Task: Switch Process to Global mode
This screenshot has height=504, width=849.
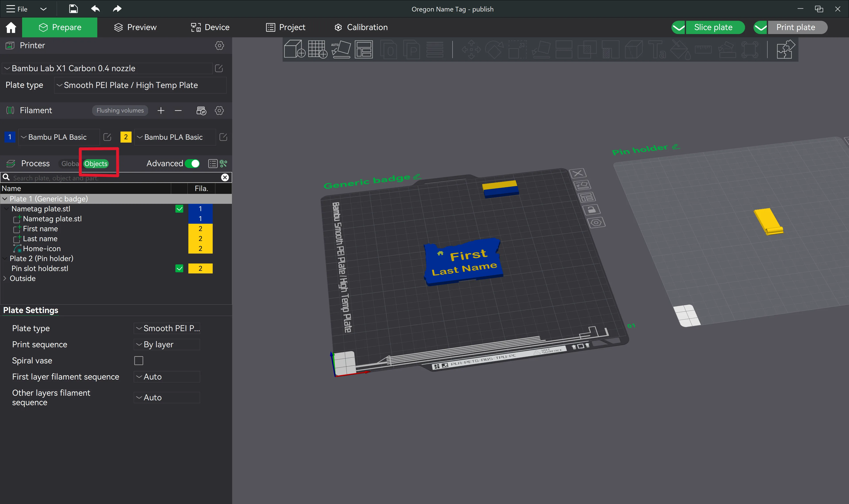Action: pyautogui.click(x=70, y=164)
